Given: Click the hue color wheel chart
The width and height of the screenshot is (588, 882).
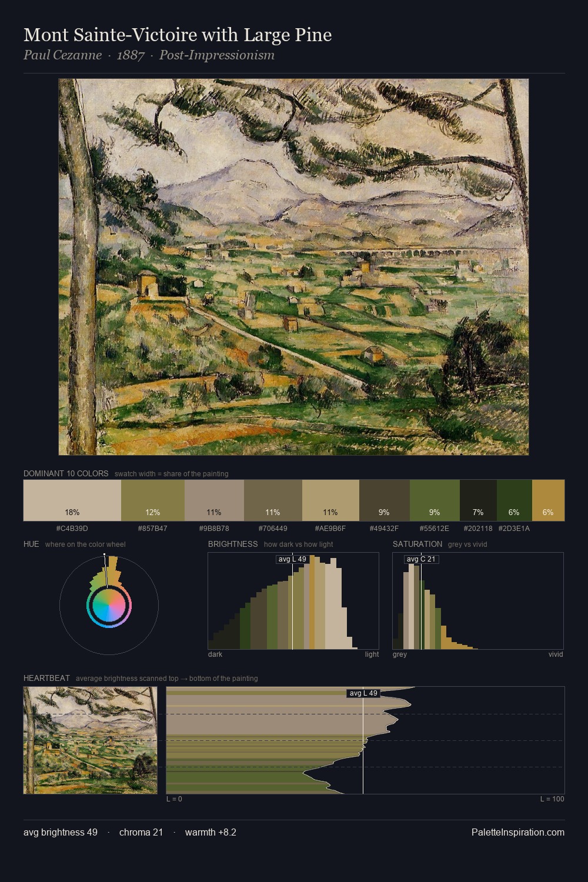Looking at the screenshot, I should [109, 605].
